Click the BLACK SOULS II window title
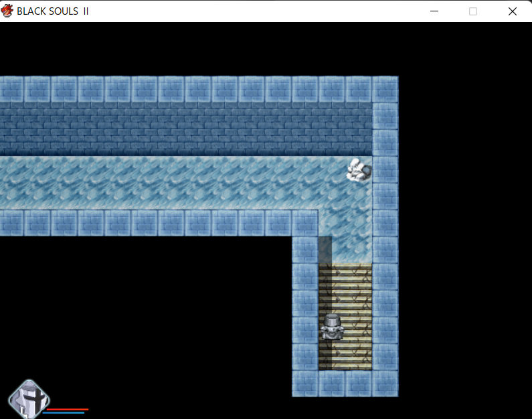Viewport: 532px width, 419px height. click(53, 11)
